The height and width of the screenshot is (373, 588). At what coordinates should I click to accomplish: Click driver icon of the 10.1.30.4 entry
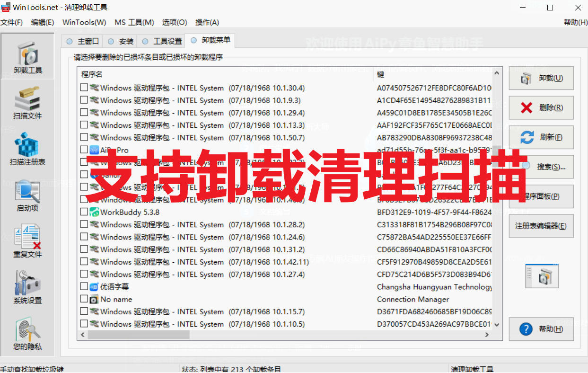(x=94, y=88)
